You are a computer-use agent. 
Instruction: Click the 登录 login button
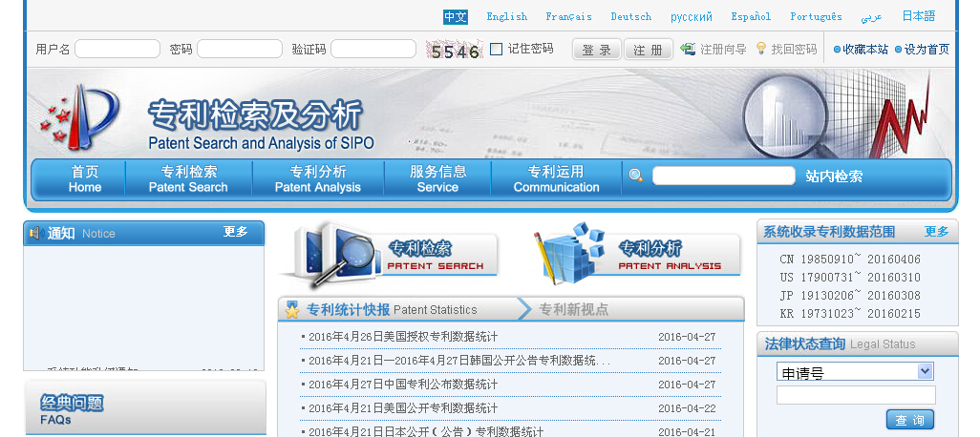pyautogui.click(x=597, y=50)
